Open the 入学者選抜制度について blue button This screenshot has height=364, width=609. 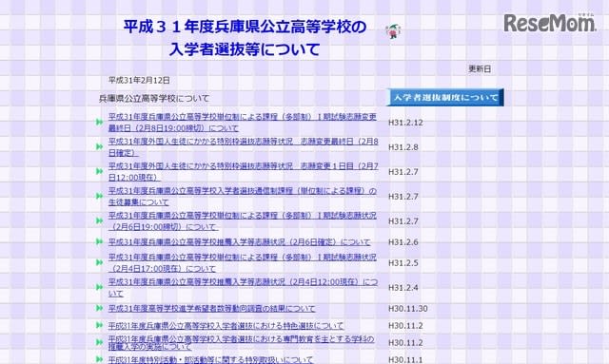pos(445,97)
